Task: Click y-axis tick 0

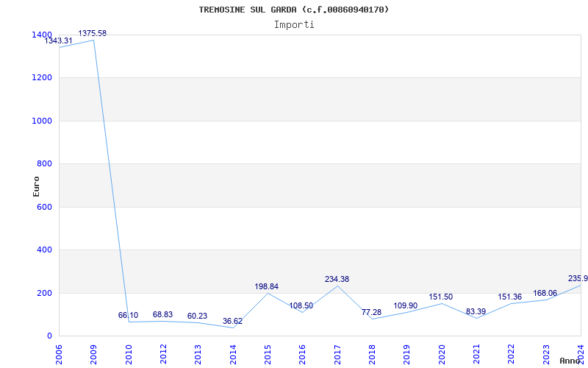Action: (49, 336)
